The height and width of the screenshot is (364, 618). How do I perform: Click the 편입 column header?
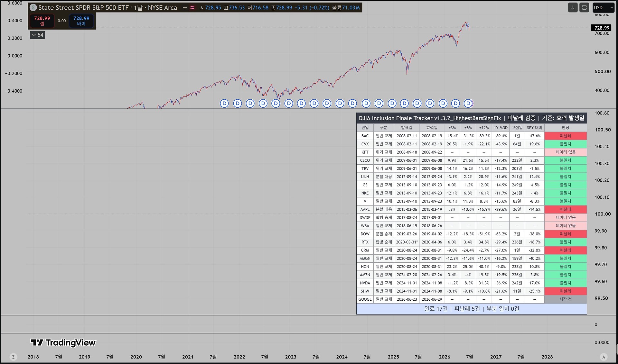coord(365,128)
